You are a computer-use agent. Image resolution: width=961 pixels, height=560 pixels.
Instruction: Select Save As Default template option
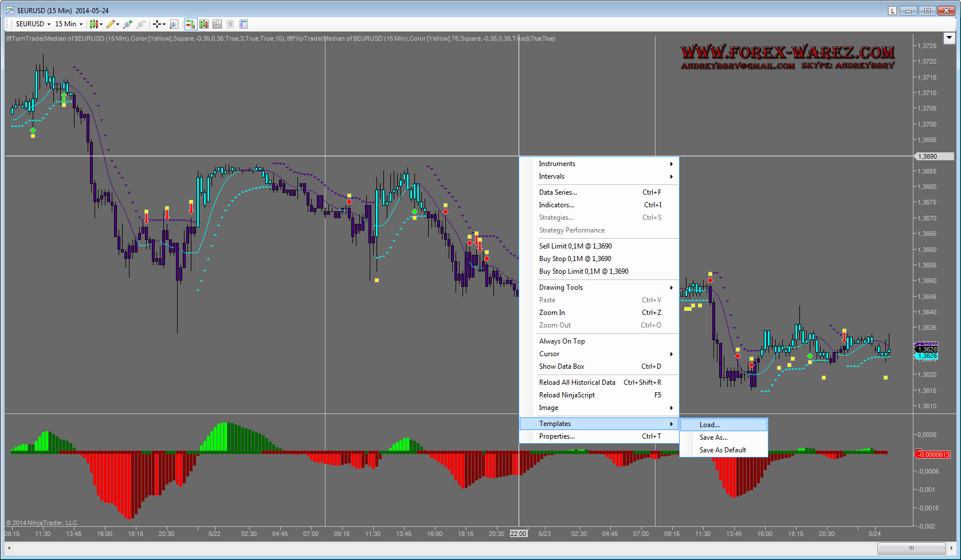pyautogui.click(x=723, y=450)
